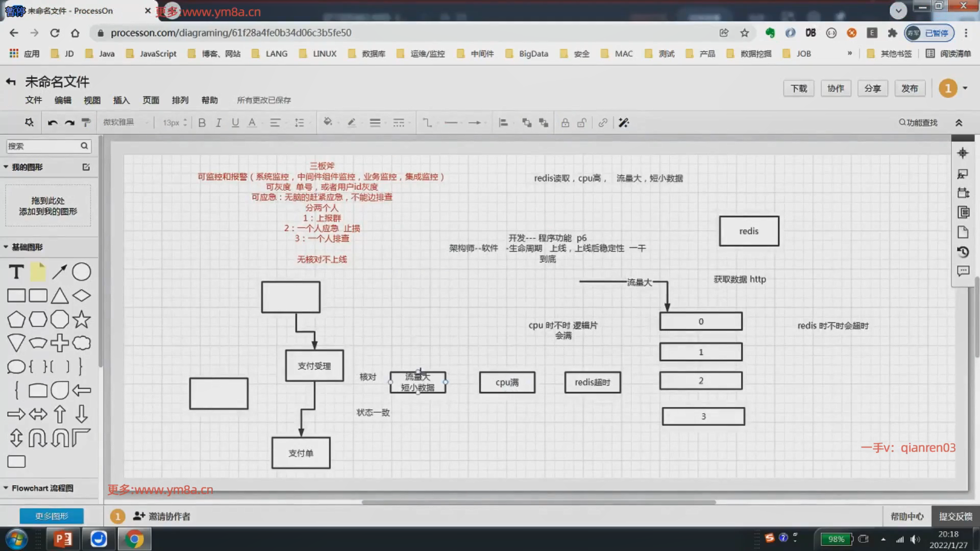Toggle italic text formatting
The height and width of the screenshot is (551, 980).
tap(218, 123)
